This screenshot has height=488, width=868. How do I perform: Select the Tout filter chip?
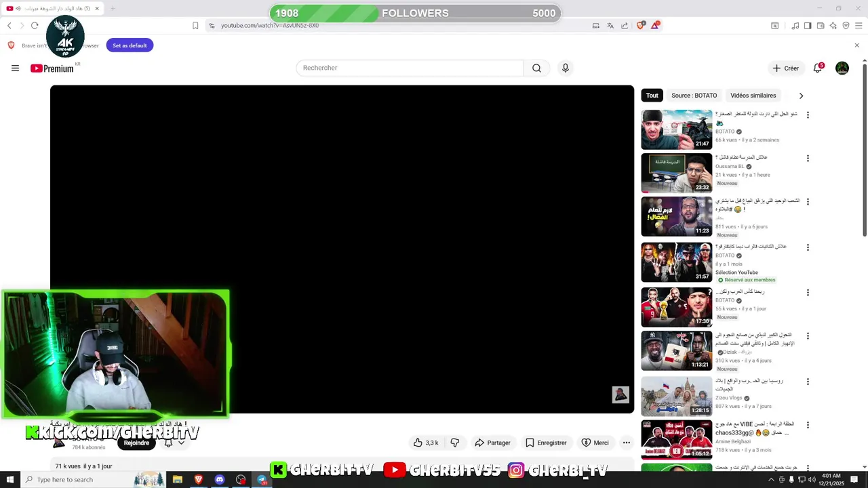(x=652, y=96)
